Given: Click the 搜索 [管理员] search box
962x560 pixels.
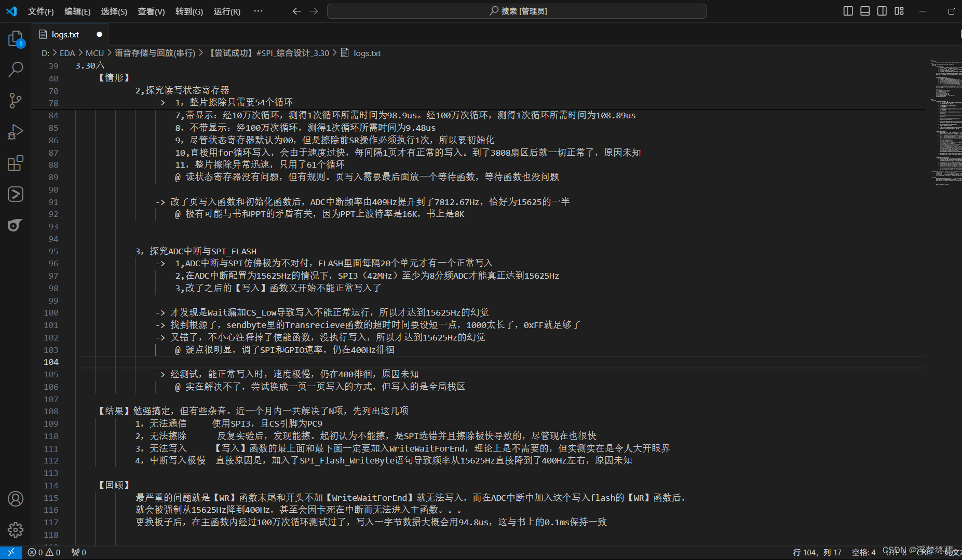Looking at the screenshot, I should point(516,10).
